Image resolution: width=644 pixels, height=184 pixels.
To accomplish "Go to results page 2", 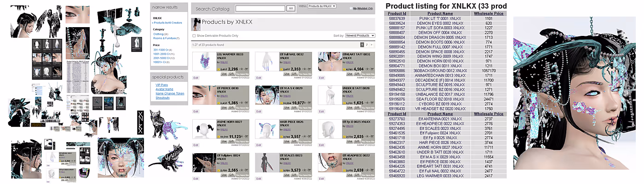I will [x=367, y=45].
